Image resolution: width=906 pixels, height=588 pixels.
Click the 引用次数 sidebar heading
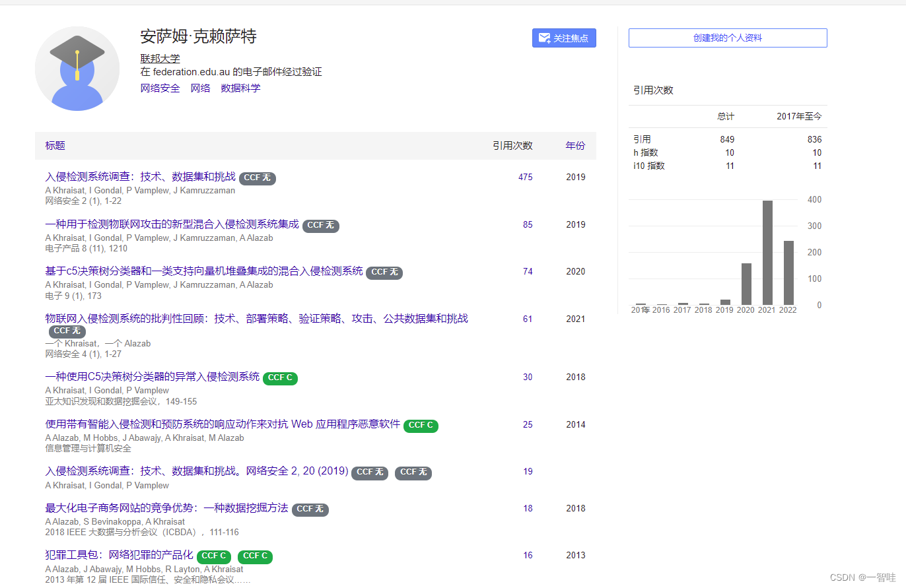pyautogui.click(x=653, y=90)
